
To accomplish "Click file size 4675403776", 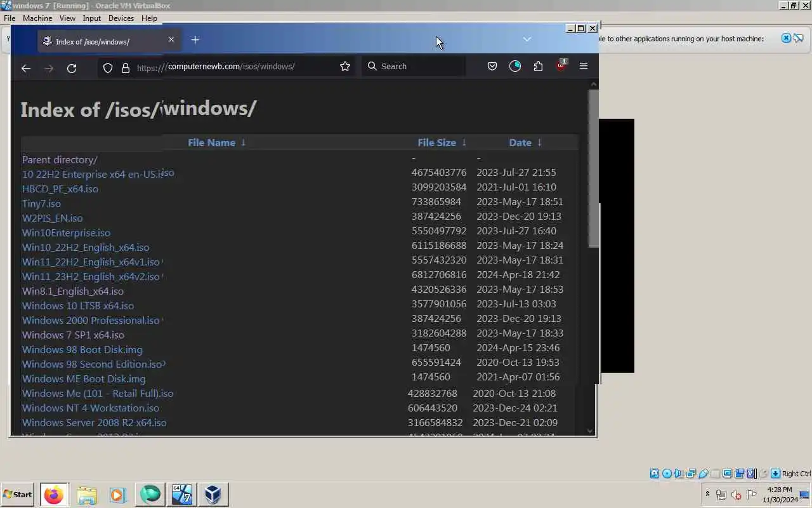I will pyautogui.click(x=439, y=172).
